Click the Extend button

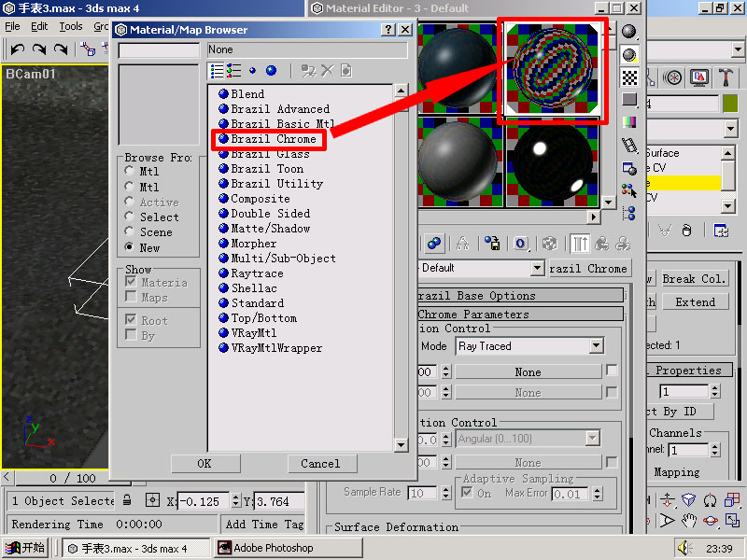click(694, 301)
